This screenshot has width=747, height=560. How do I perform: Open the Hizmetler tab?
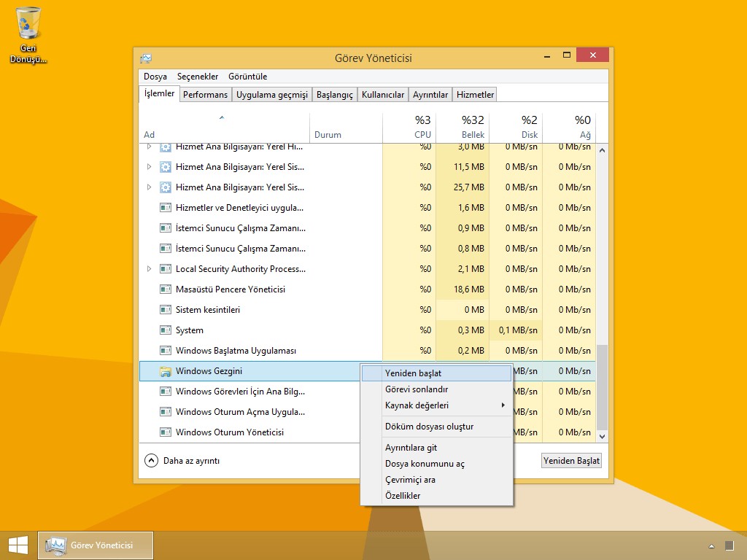[475, 94]
